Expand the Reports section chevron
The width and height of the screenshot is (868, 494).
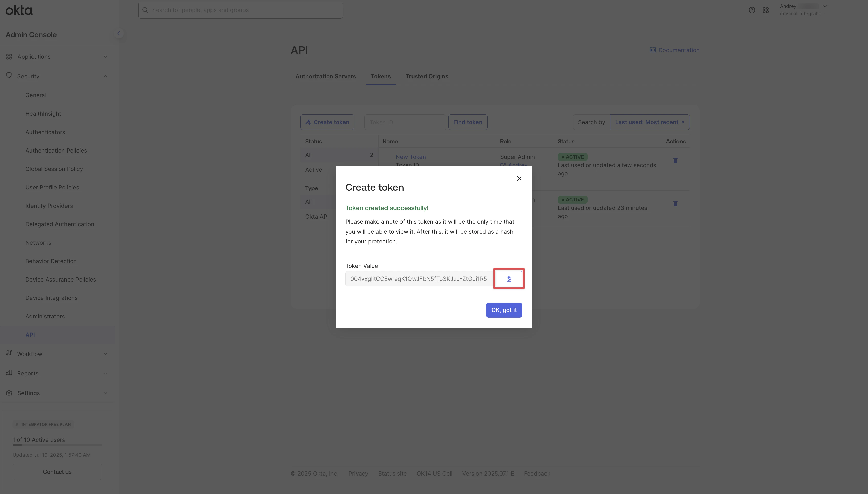pos(105,373)
